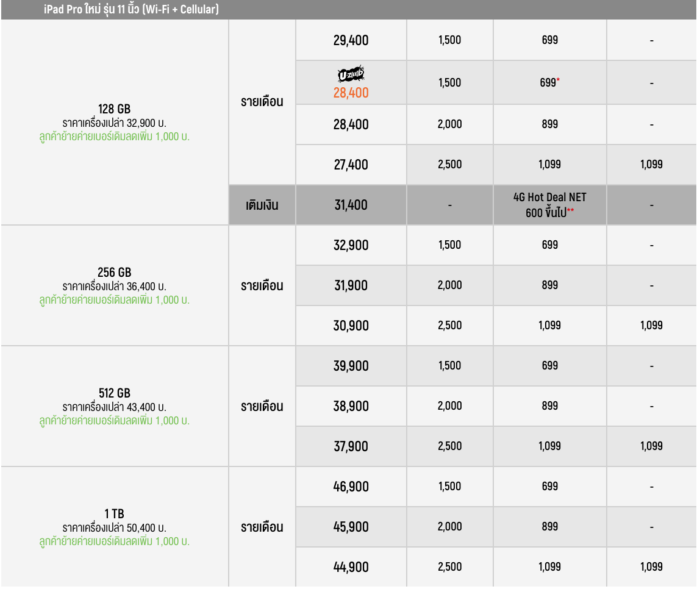700x589 pixels.
Task: Select the orange 28,400 U-Zeed price
Action: click(x=351, y=93)
